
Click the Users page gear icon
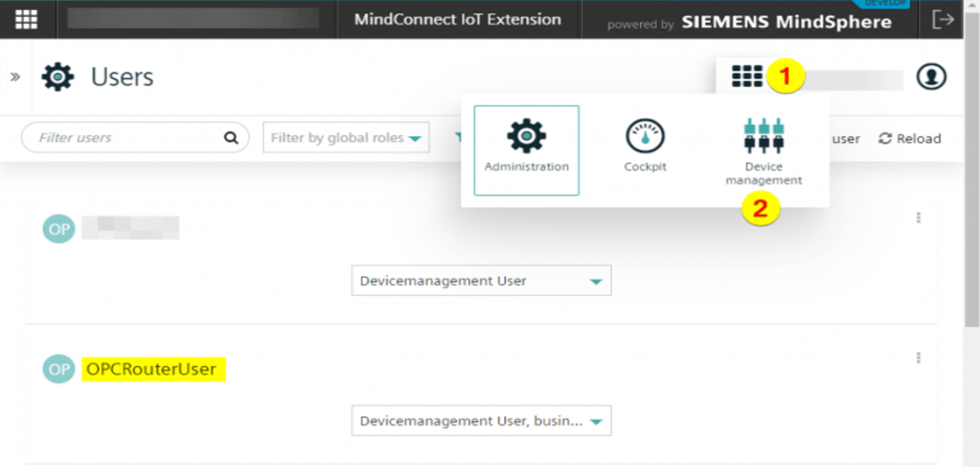58,77
